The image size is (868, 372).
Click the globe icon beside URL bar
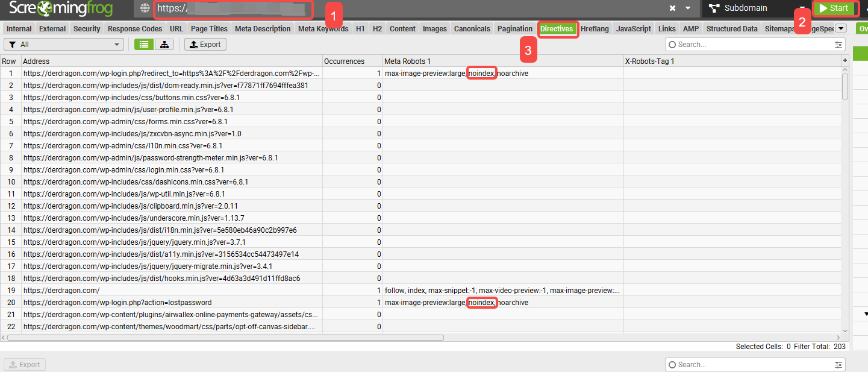coord(145,8)
